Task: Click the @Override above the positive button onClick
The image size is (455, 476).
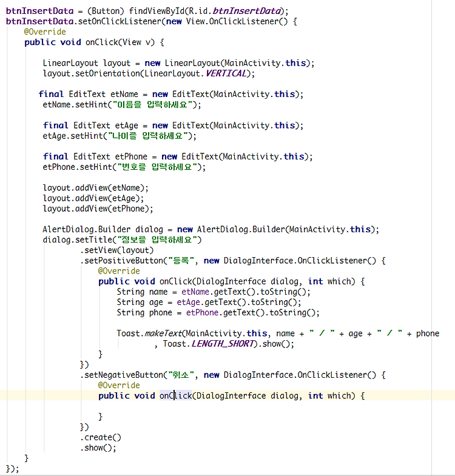Action: pyautogui.click(x=119, y=271)
